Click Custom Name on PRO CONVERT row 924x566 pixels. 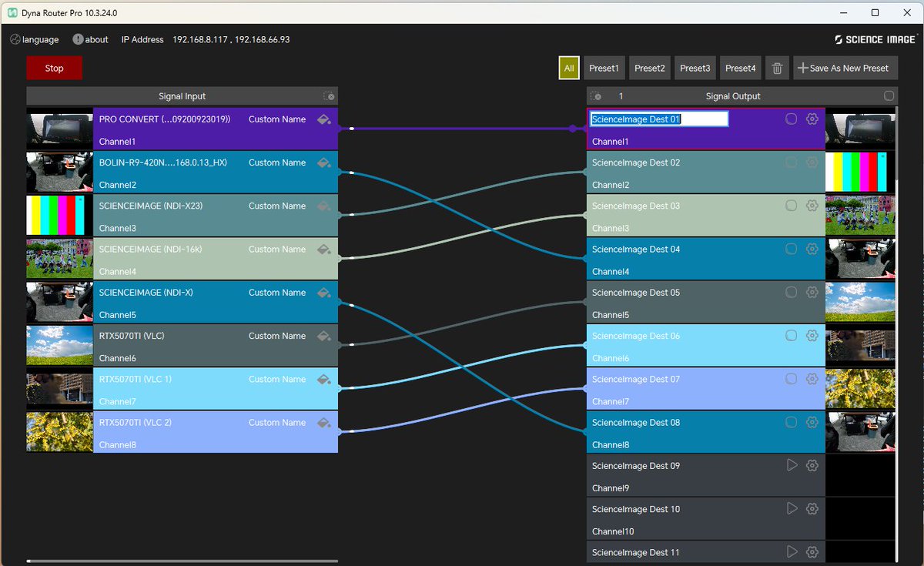277,119
